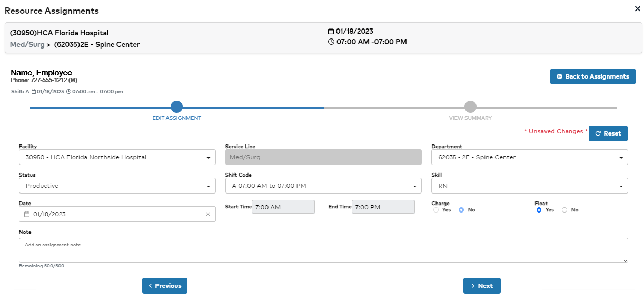Click the clock icon beside header shift time
The image size is (644, 299).
click(331, 42)
